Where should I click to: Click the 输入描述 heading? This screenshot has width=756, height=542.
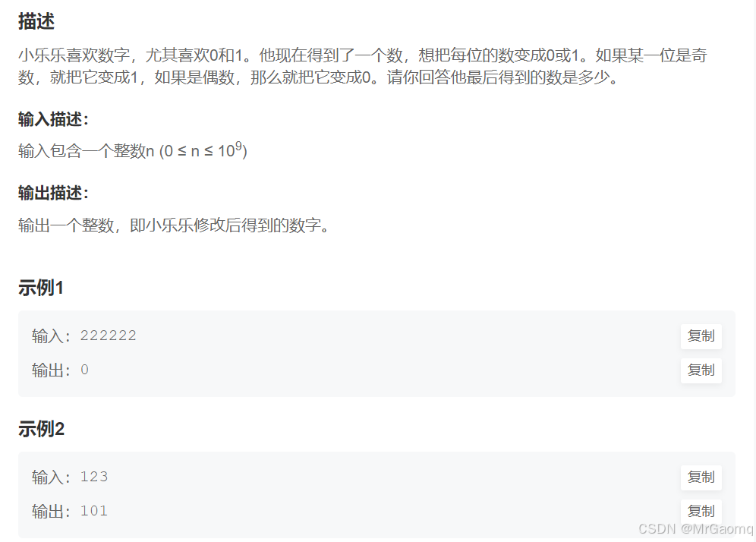tap(54, 119)
